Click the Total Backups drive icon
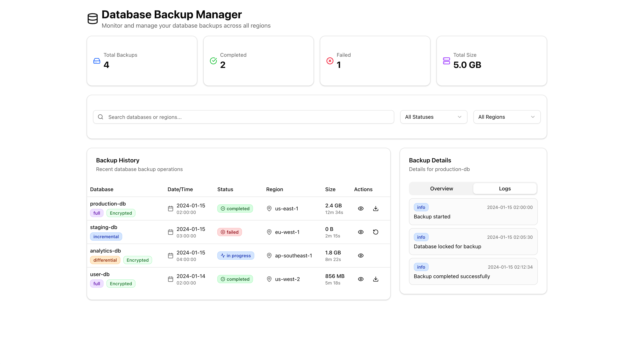This screenshot has width=633, height=364. pos(97,61)
